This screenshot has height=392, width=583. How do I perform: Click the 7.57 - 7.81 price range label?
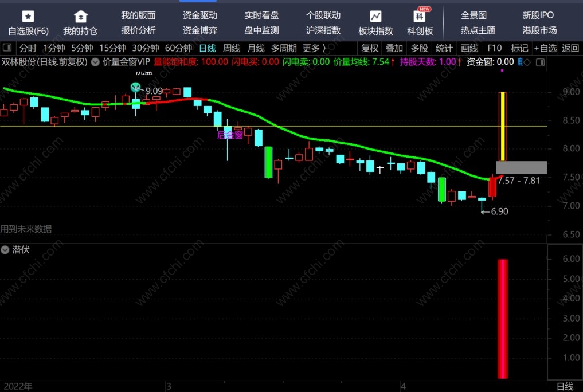click(x=519, y=181)
